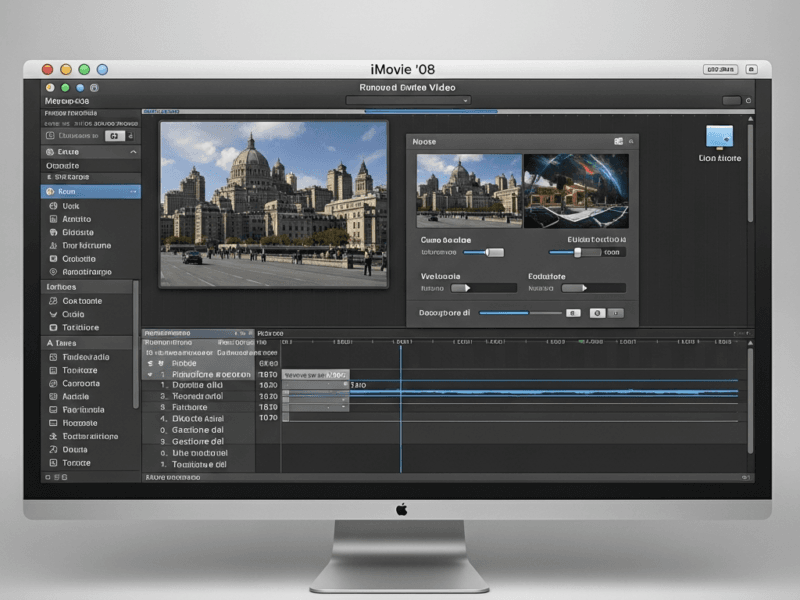Viewport: 800px width, 600px height.
Task: Click the icon next to 'Uotk' in sidebar
Action: (x=52, y=205)
